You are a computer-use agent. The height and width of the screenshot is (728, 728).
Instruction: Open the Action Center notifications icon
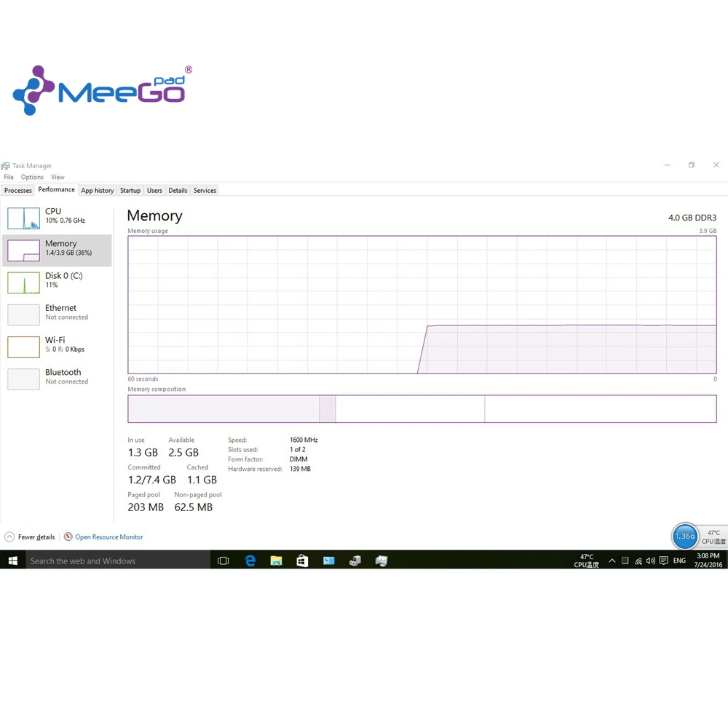[663, 561]
